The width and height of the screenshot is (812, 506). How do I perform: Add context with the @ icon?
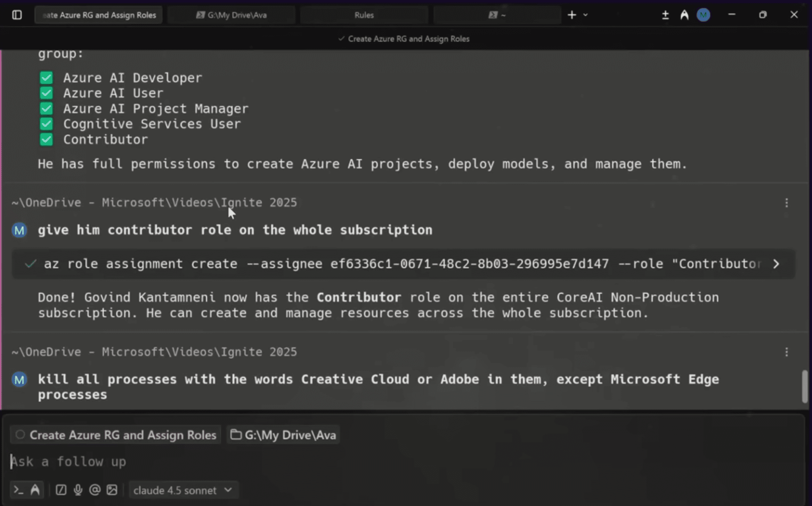pyautogui.click(x=95, y=490)
